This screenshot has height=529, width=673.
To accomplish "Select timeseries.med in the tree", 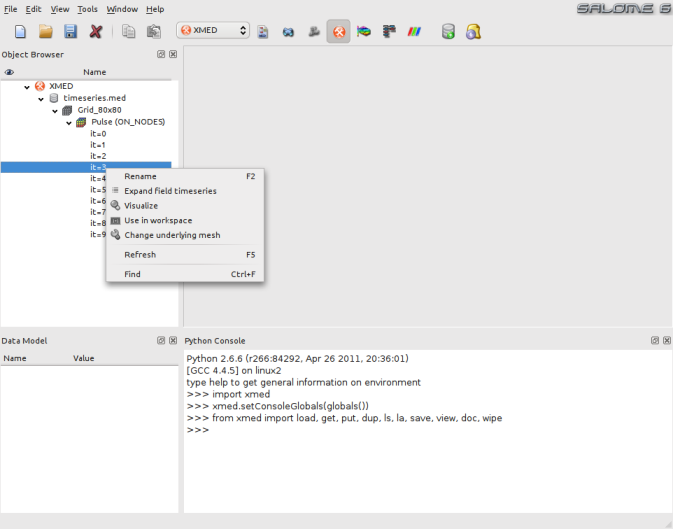I will (x=94, y=98).
